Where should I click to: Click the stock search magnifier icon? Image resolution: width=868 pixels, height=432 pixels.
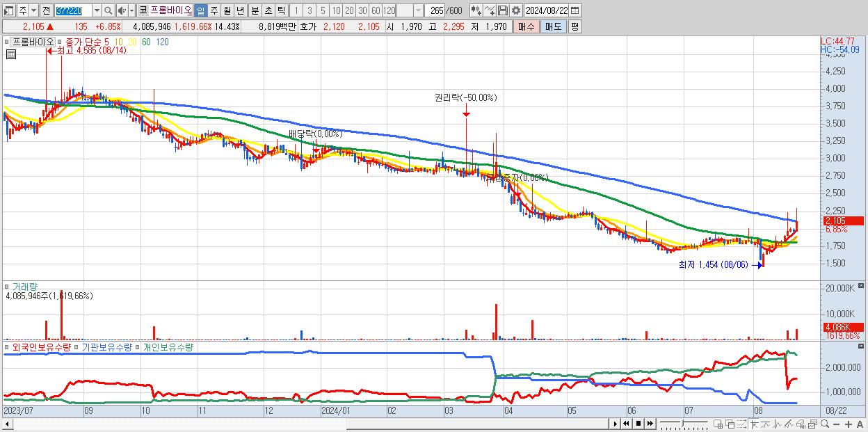pos(108,10)
